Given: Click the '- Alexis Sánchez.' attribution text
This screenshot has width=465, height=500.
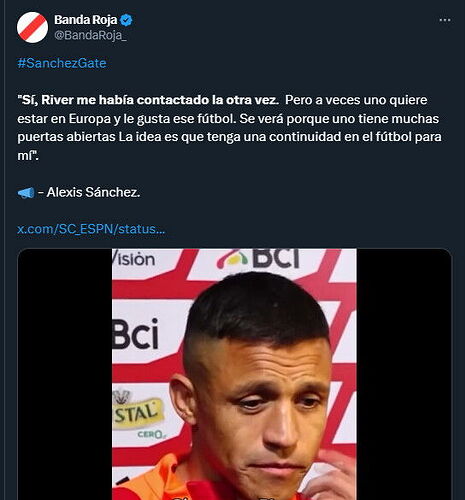Looking at the screenshot, I should (89, 192).
